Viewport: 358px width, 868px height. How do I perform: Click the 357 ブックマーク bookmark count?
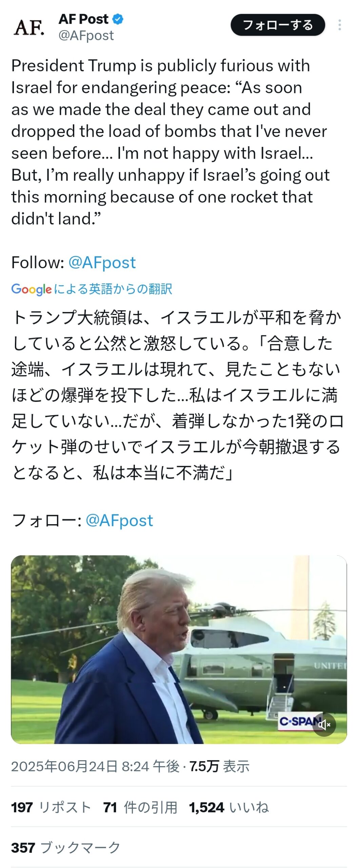[x=66, y=847]
